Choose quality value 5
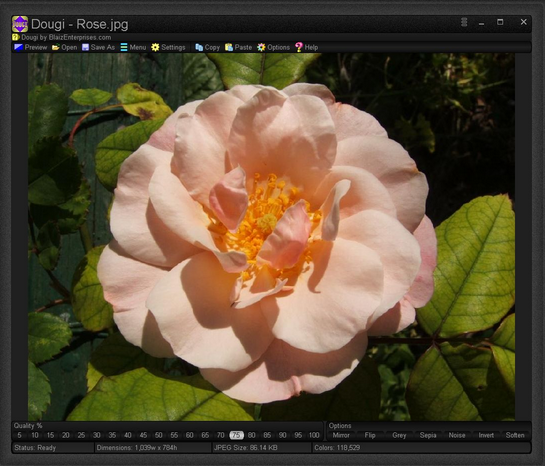Viewport: 545px width, 466px height. coord(19,435)
